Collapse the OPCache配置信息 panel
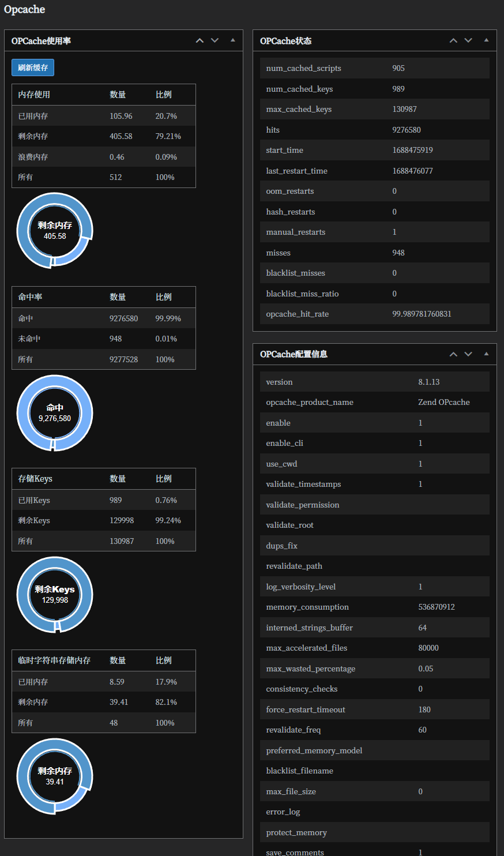Image resolution: width=504 pixels, height=856 pixels. 486,354
